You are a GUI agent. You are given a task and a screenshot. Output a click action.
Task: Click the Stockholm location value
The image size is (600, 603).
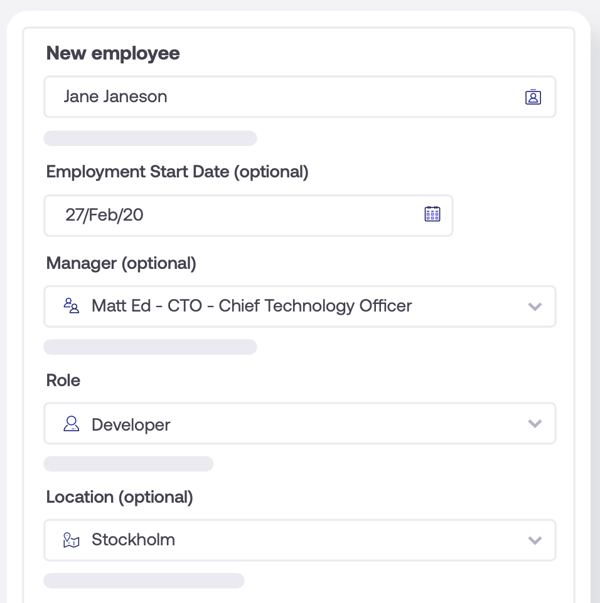[133, 540]
